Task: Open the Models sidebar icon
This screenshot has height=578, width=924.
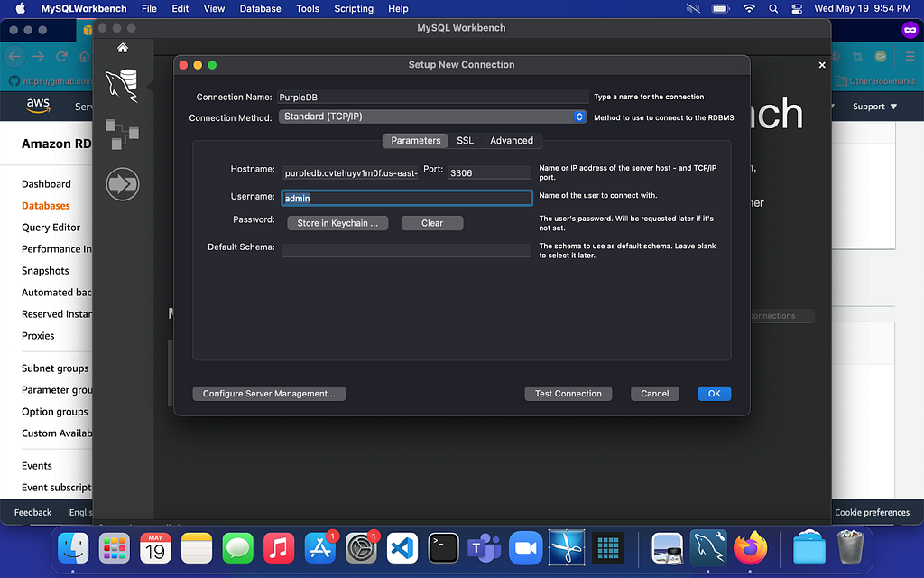Action: pyautogui.click(x=122, y=134)
